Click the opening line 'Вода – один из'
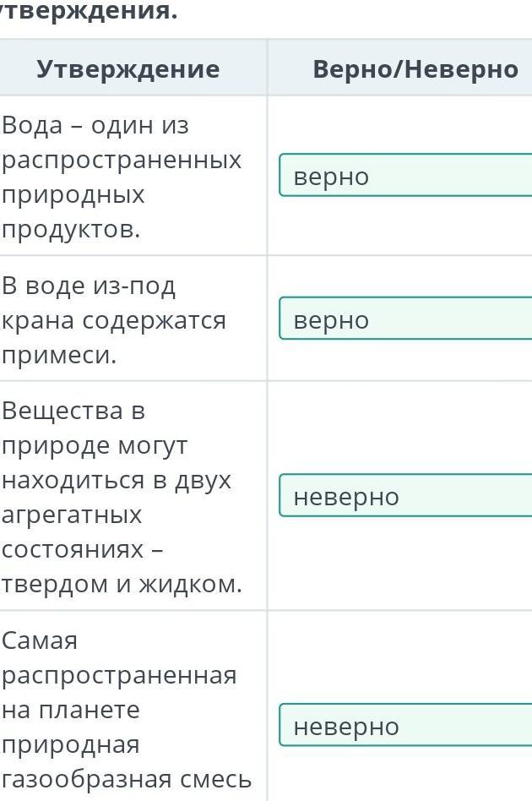This screenshot has width=532, height=801. (95, 125)
